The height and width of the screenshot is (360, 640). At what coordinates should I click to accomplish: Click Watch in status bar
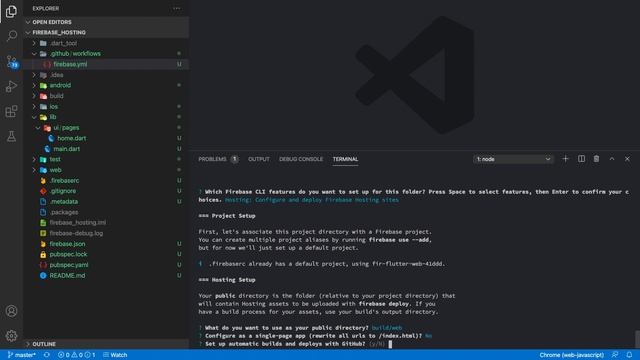(x=115, y=355)
